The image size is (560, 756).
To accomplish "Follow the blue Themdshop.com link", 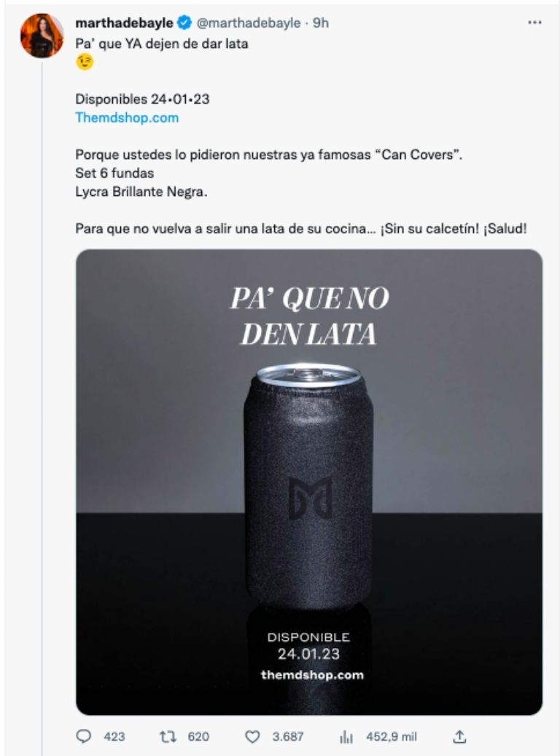I will pos(127,117).
